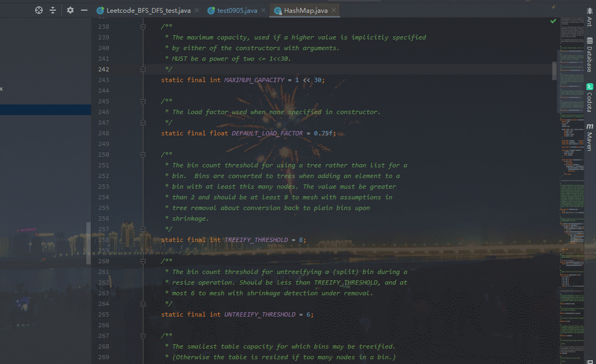Click the value 6 on line 265
This screenshot has width=596, height=364.
308,314
